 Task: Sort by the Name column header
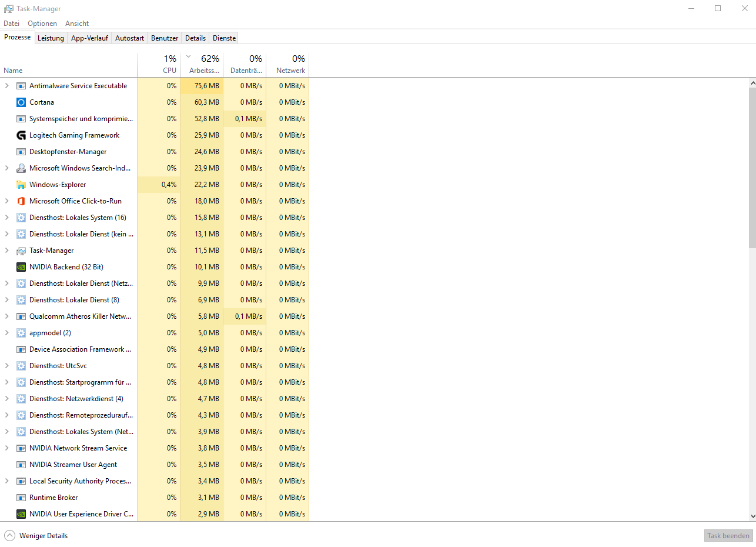[69, 65]
